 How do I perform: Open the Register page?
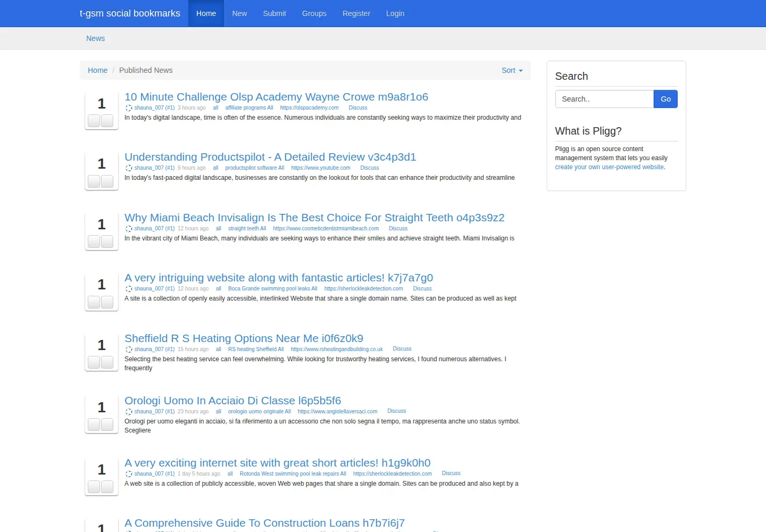coord(356,13)
